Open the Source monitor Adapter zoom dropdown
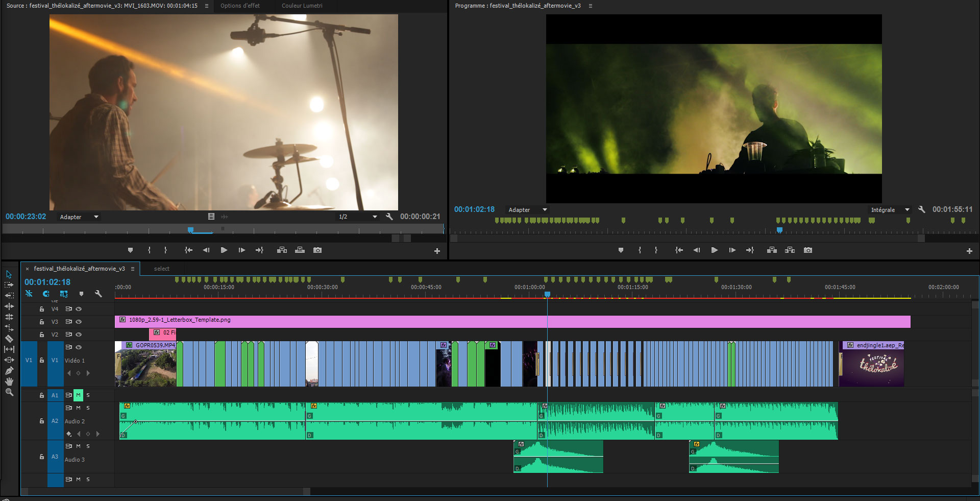980x501 pixels. (x=79, y=217)
